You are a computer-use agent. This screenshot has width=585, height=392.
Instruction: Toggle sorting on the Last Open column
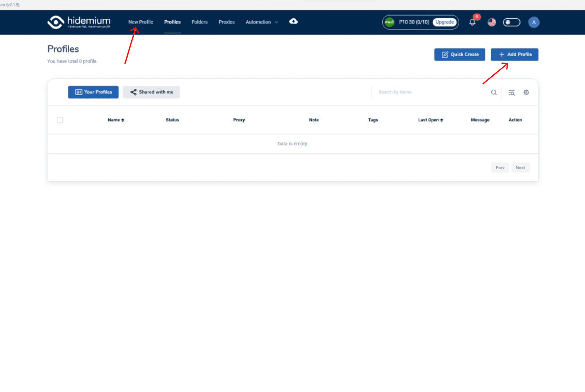[x=430, y=119]
